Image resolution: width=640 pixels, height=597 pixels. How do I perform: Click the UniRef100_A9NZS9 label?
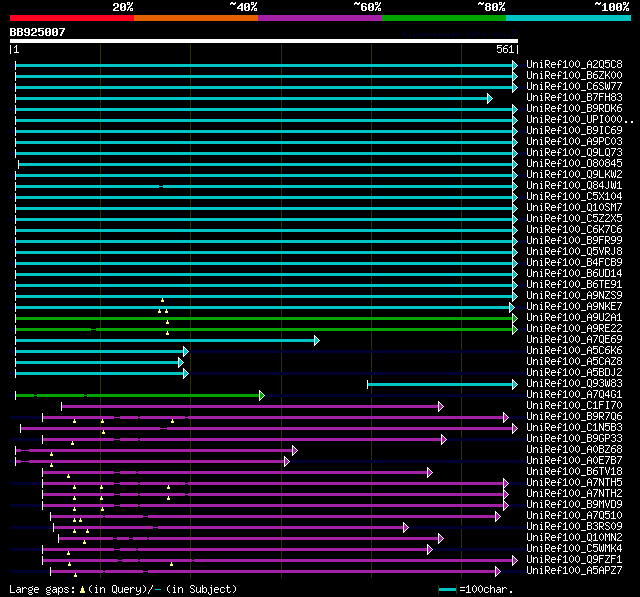[574, 296]
